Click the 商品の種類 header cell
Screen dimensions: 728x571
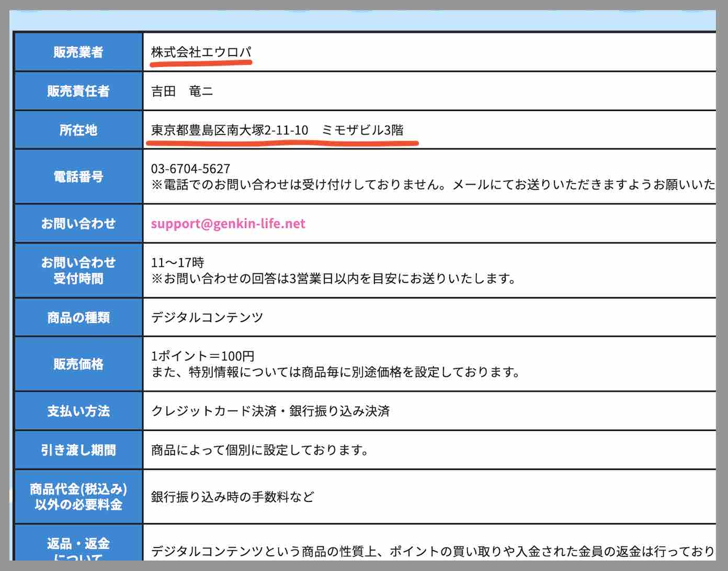coord(78,317)
